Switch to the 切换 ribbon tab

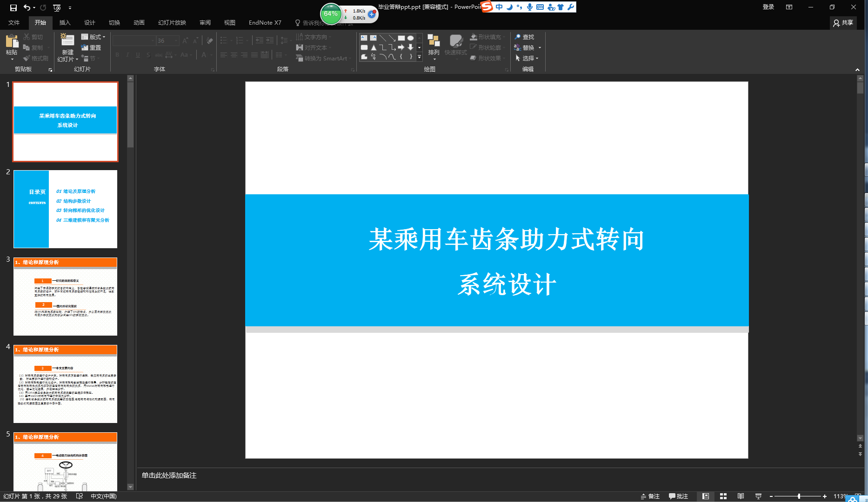click(114, 22)
